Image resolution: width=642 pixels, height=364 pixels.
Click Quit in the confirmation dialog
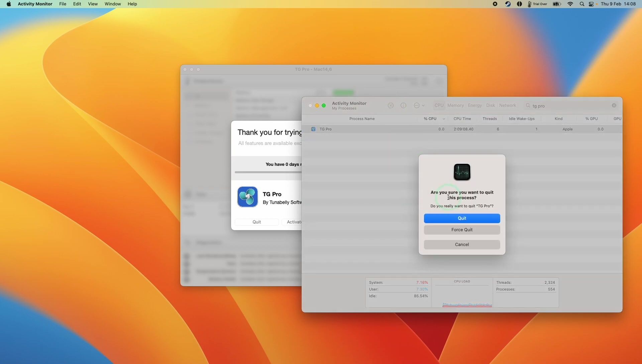tap(462, 218)
